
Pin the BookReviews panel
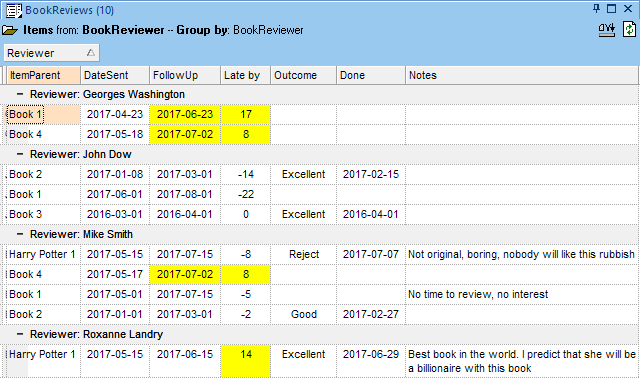596,9
